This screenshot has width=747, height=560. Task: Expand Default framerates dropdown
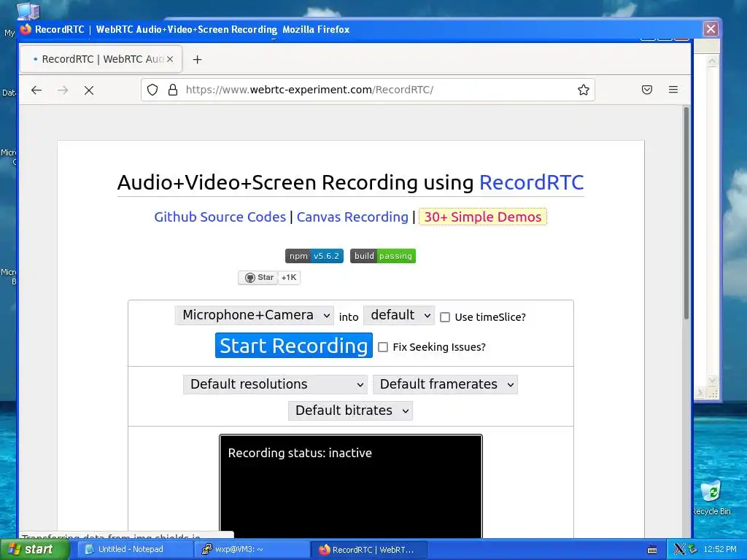coord(445,385)
